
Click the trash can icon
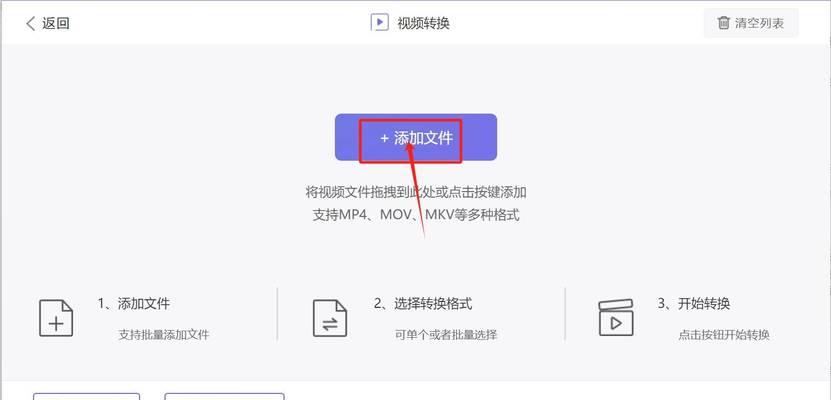(x=723, y=23)
